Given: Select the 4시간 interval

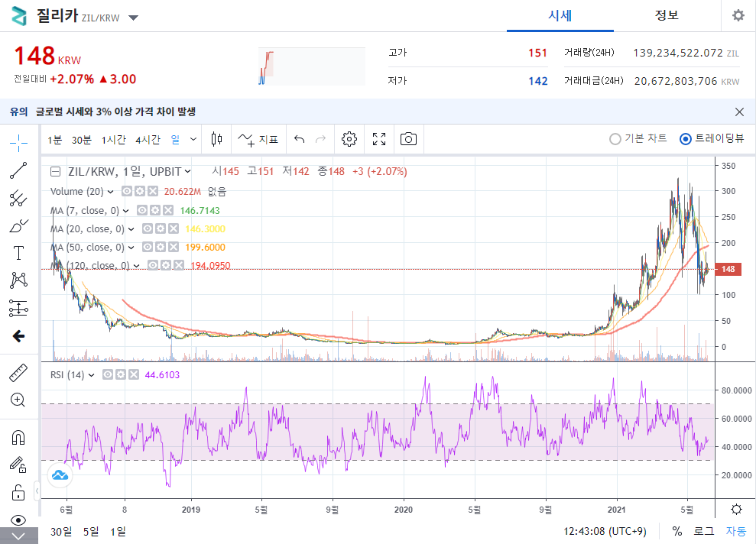Looking at the screenshot, I should 148,140.
